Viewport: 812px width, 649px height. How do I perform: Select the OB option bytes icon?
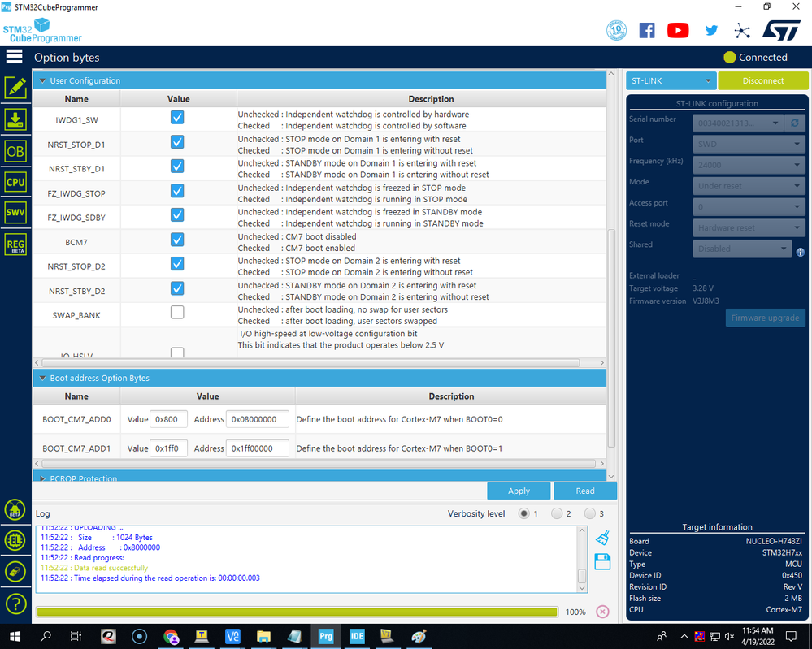[x=15, y=152]
